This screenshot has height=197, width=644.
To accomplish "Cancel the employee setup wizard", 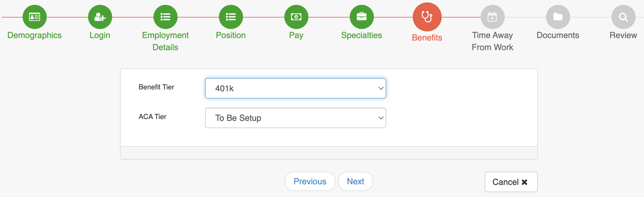I will [x=511, y=182].
